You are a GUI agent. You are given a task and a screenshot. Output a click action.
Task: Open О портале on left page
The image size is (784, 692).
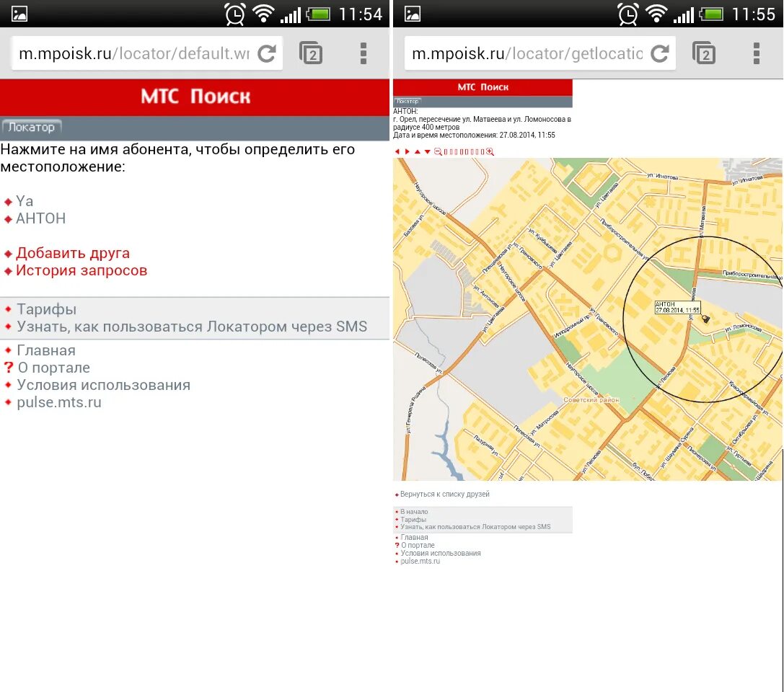pos(54,368)
